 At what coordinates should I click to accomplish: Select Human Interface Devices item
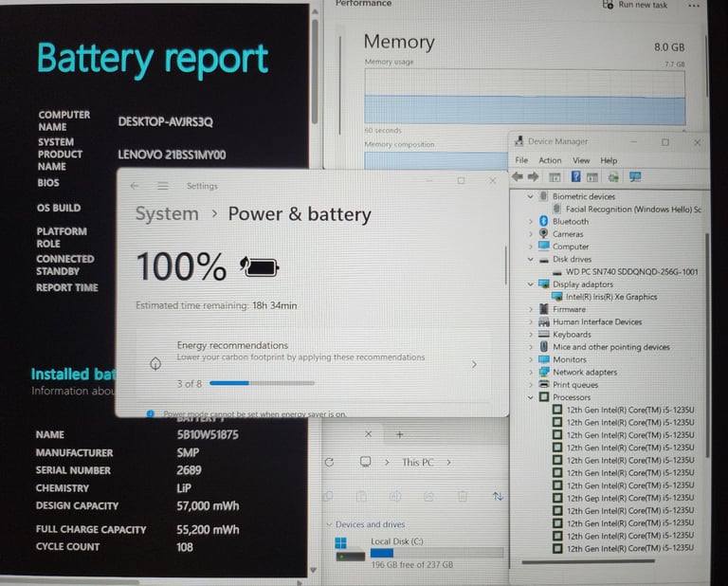point(597,321)
